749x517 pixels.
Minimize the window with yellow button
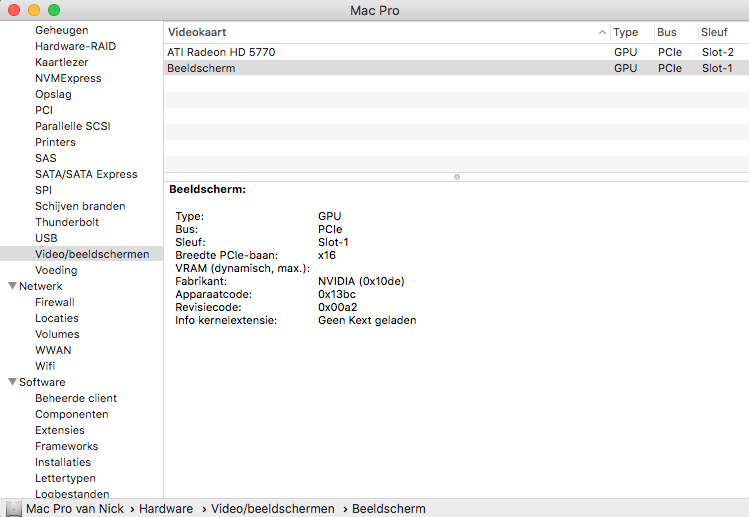tap(34, 10)
